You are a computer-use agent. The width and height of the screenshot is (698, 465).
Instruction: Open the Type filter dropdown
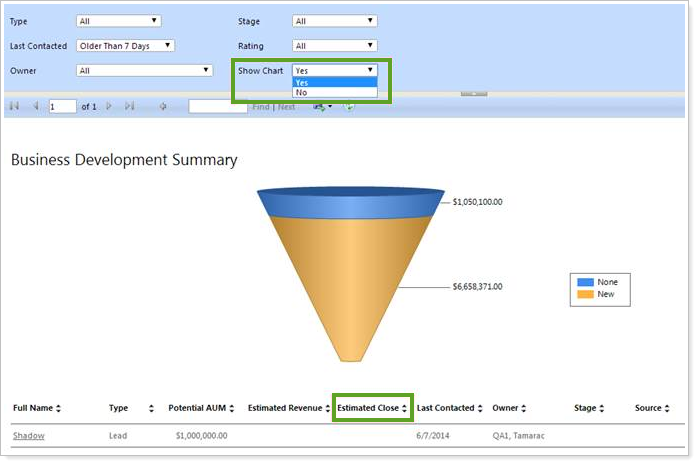click(x=118, y=20)
